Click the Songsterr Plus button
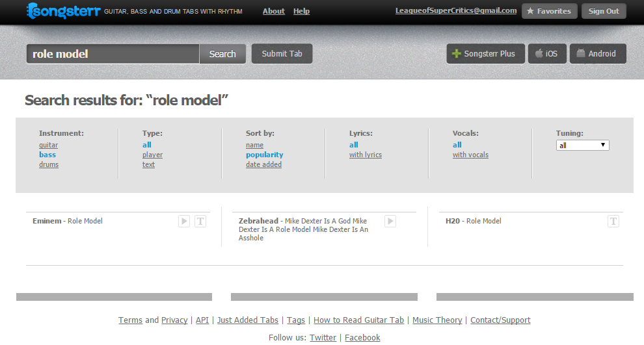The image size is (644, 345). (485, 54)
